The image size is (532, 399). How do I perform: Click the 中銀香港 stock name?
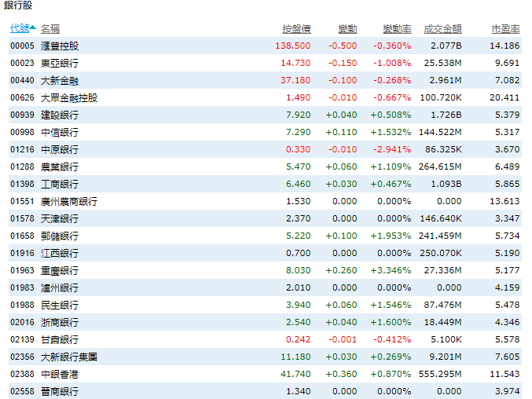[x=60, y=374]
